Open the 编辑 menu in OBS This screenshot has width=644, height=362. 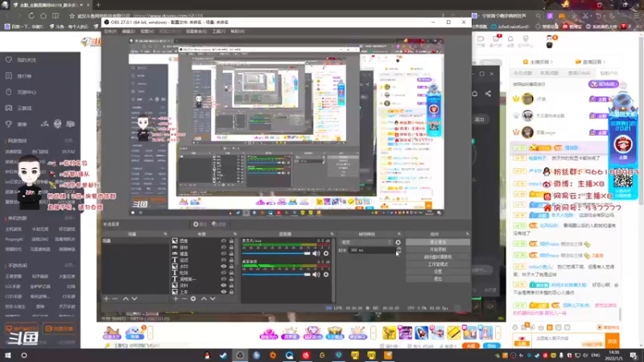[x=129, y=31]
